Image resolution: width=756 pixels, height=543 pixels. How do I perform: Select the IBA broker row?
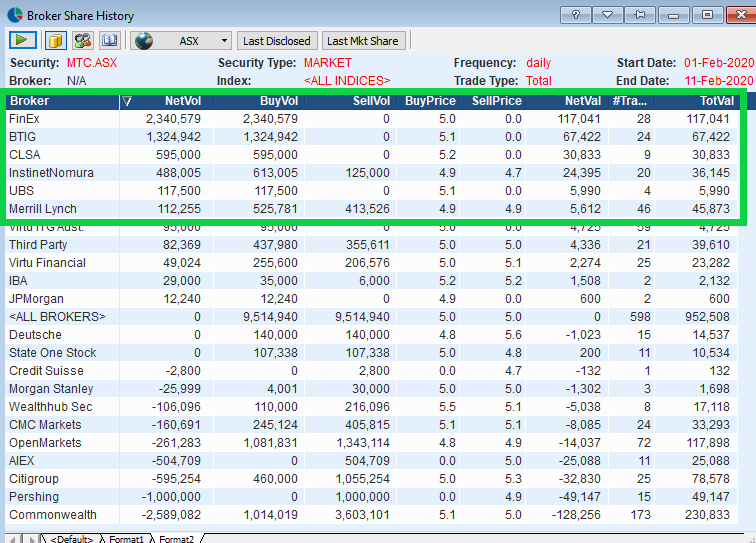(x=372, y=281)
